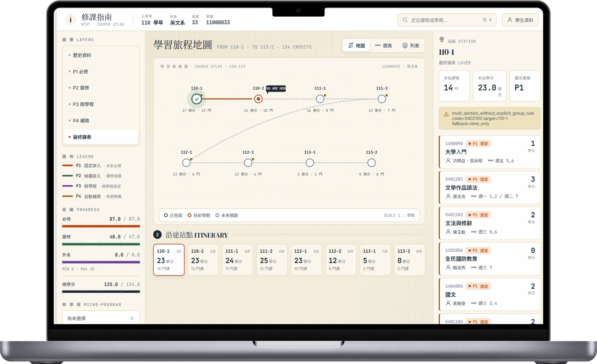Open the 尚未選擇 micro-program chevron
The width and height of the screenshot is (597, 364).
(x=132, y=318)
